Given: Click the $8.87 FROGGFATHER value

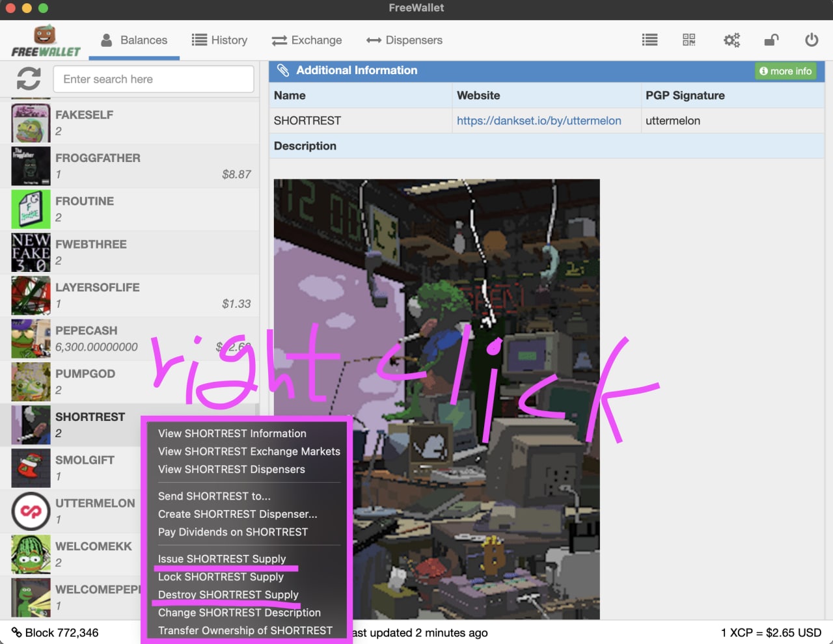Looking at the screenshot, I should pos(236,174).
